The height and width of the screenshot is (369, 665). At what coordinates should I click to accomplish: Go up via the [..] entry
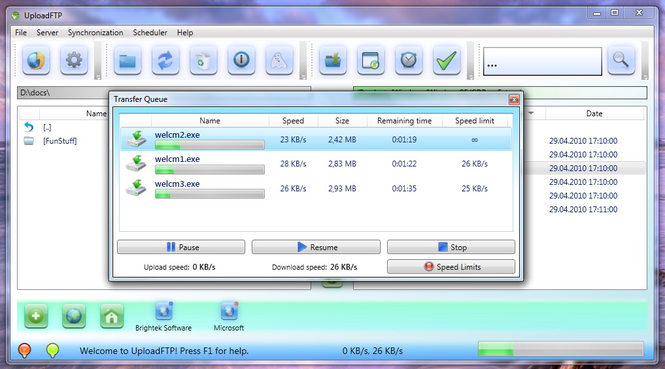point(47,127)
